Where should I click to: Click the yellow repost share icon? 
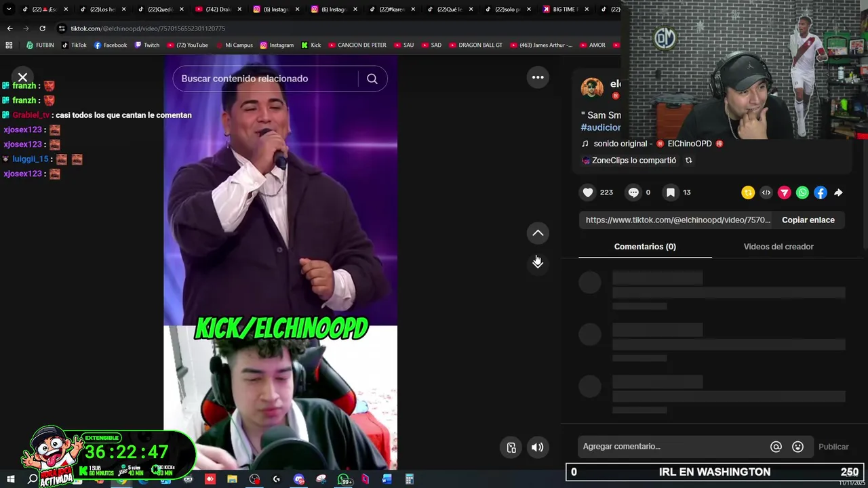(748, 192)
